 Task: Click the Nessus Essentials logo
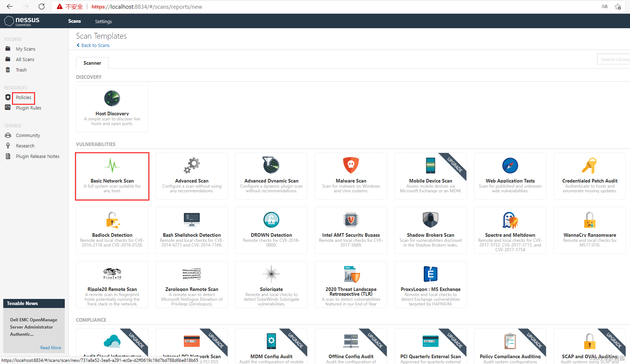tap(22, 21)
